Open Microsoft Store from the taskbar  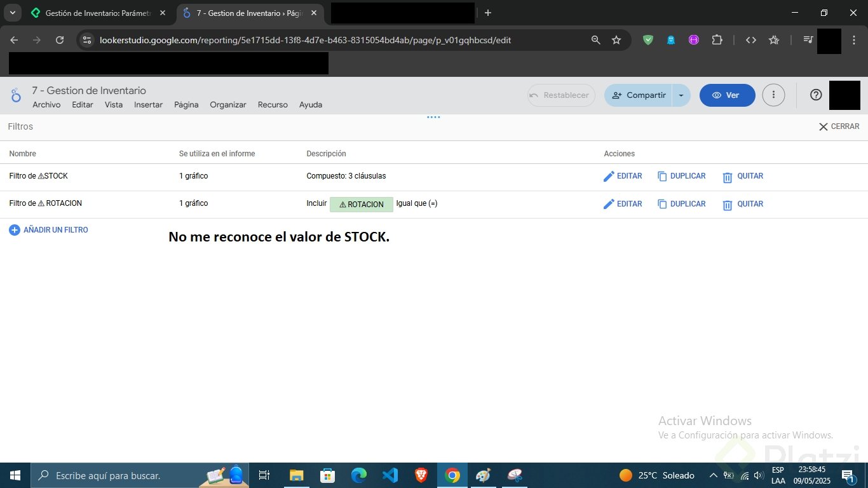(x=328, y=475)
